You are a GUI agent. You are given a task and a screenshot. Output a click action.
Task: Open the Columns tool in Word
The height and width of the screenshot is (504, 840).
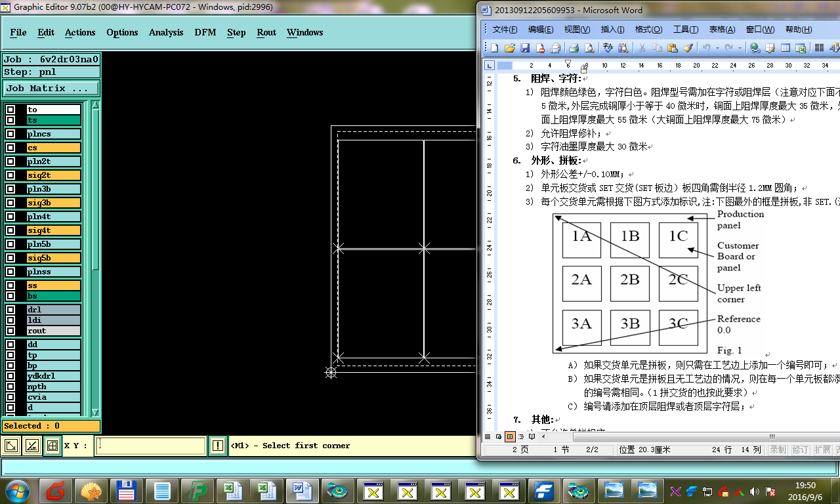819,48
